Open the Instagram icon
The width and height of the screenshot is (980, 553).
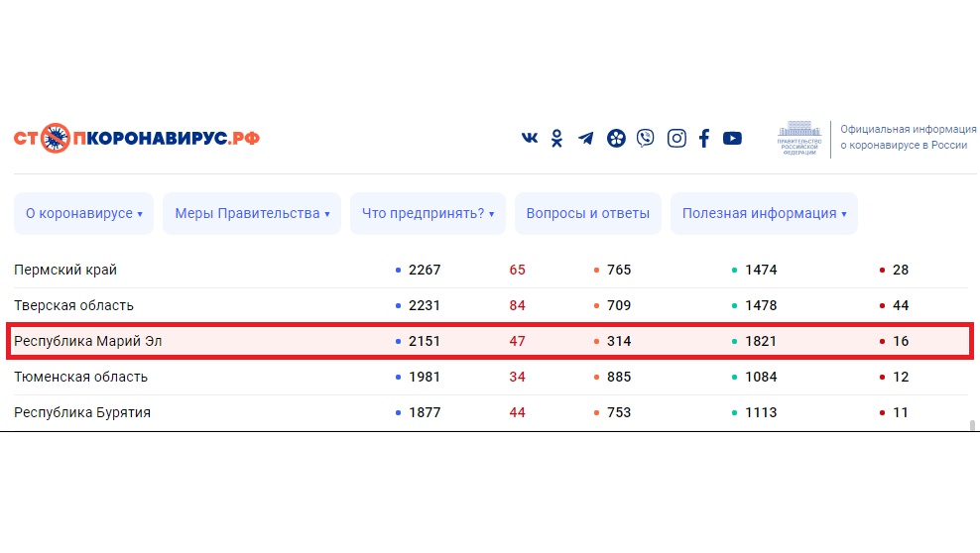point(676,138)
